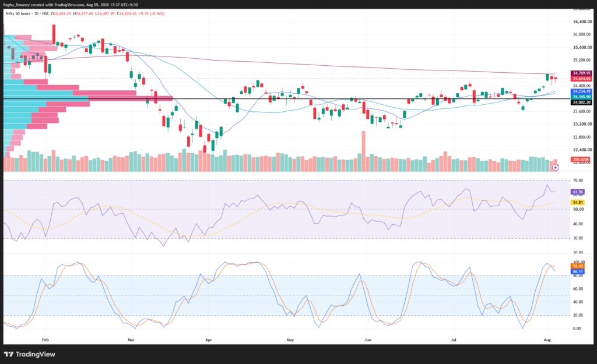Click the 22,800.00 price scale value
Viewport: 597px width, 364px height.
coord(582,137)
